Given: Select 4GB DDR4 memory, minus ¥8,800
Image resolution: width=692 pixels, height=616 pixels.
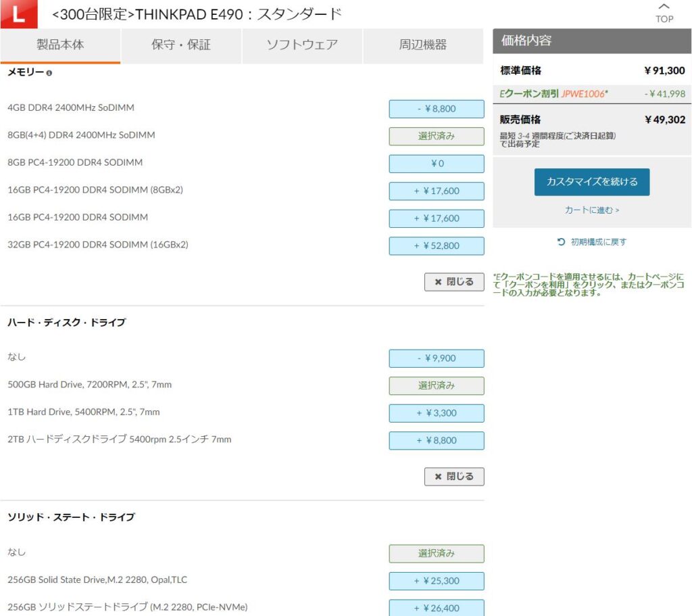Looking at the screenshot, I should pos(437,109).
